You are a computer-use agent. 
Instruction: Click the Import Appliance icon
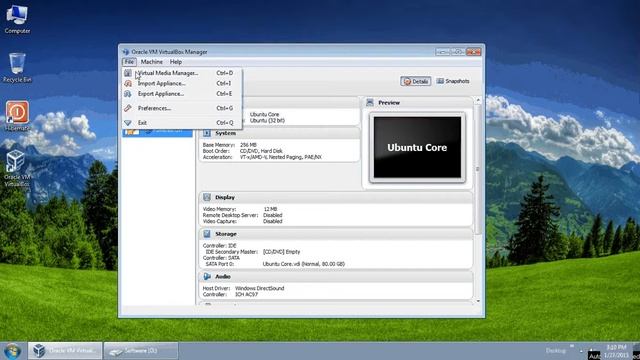coord(128,83)
